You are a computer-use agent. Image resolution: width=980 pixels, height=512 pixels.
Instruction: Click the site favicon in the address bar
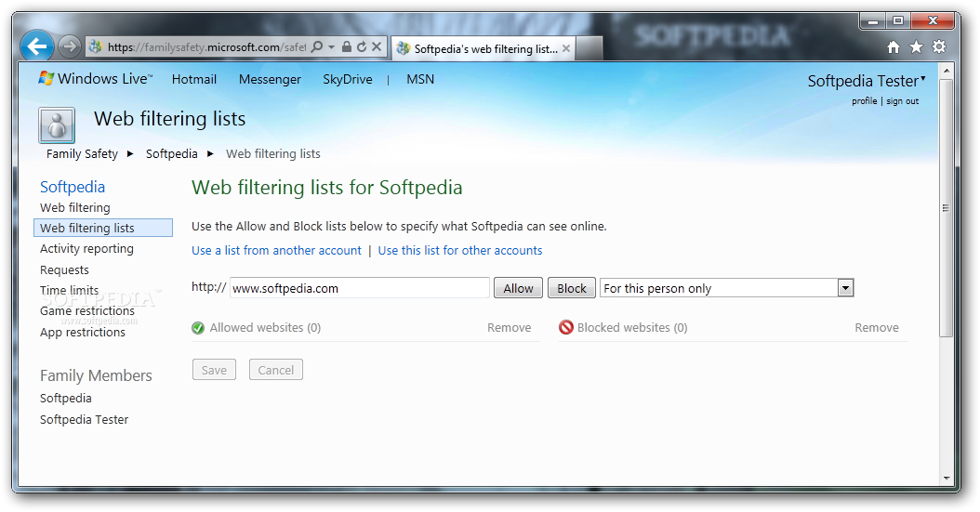[96, 46]
